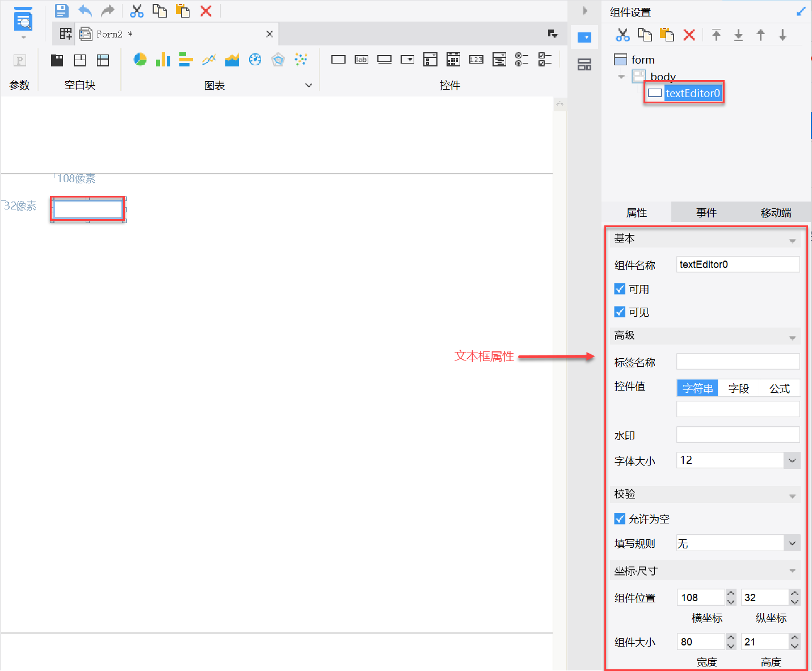The image size is (812, 671).
Task: Toggle the 可用 checkbox
Action: 620,289
